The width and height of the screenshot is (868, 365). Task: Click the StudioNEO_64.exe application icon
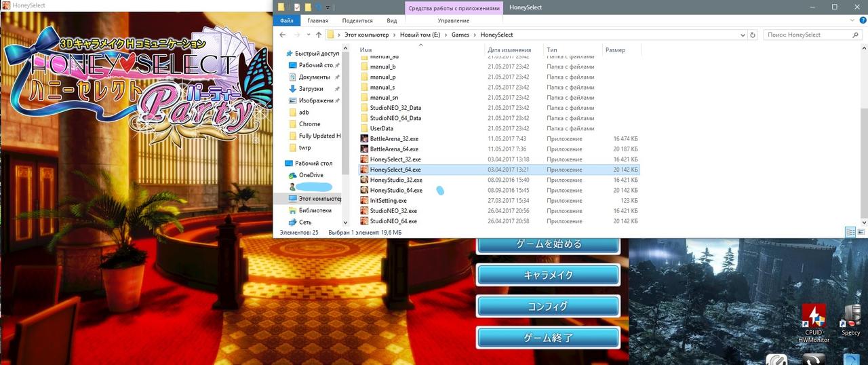coord(364,221)
